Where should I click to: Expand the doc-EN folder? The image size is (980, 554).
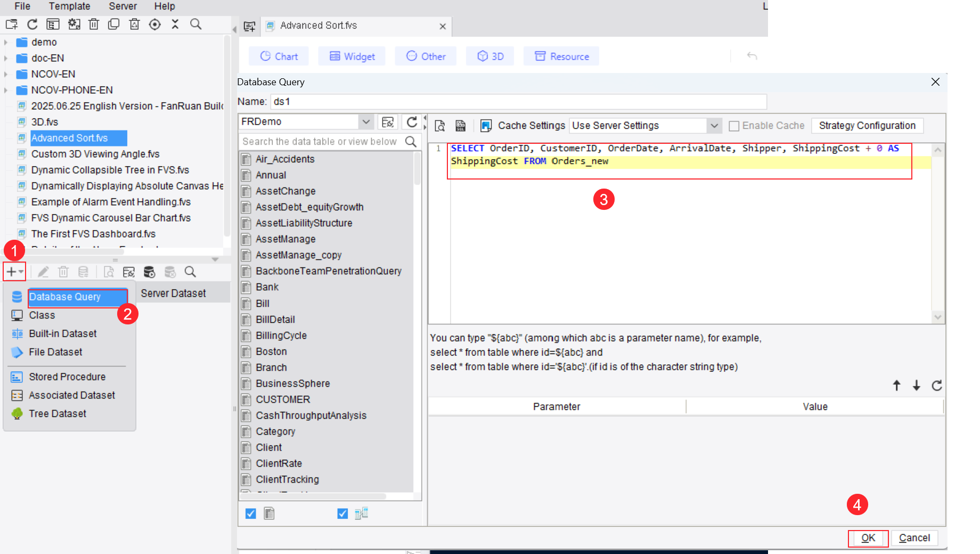tap(6, 59)
